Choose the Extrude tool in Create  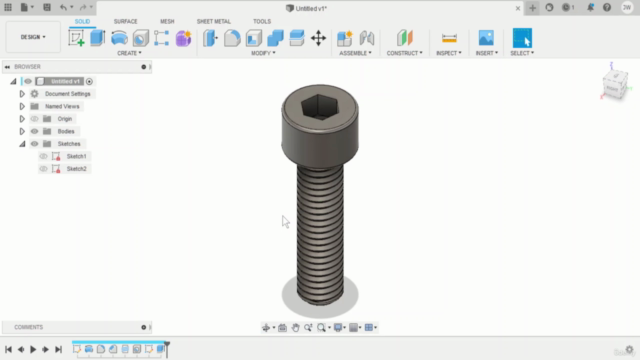[98, 38]
